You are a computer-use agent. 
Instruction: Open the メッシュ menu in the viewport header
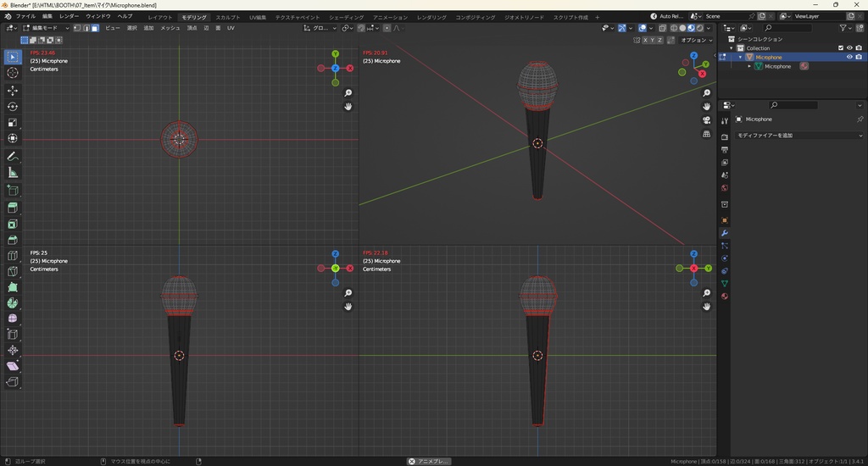[x=170, y=28]
